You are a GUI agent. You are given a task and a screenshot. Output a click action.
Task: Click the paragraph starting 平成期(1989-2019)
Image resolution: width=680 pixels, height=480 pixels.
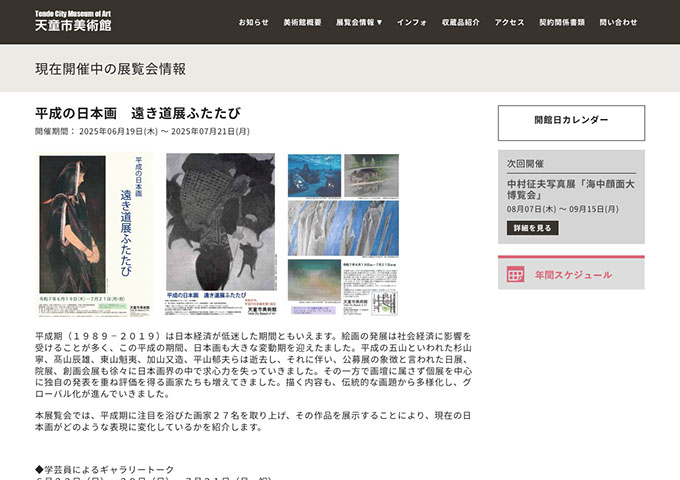[253, 365]
